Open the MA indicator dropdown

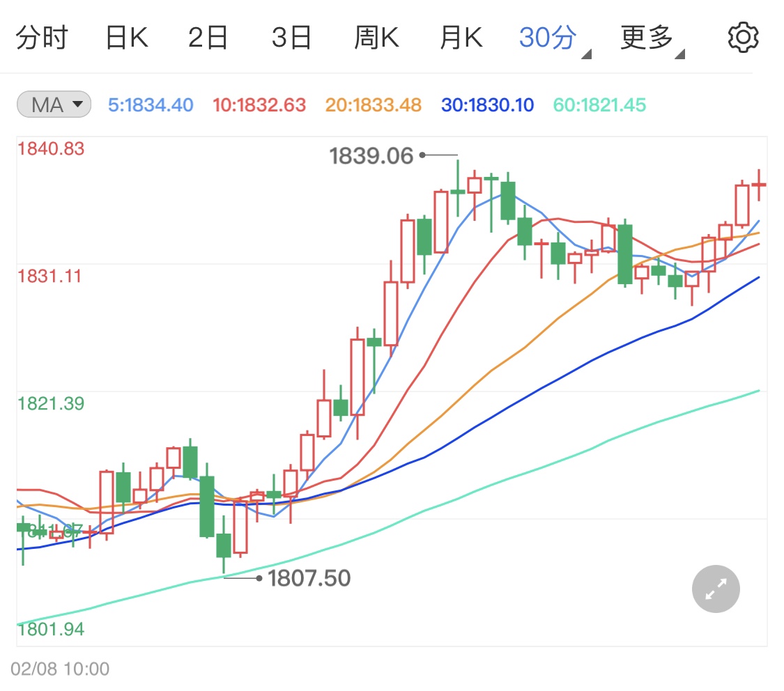54,105
